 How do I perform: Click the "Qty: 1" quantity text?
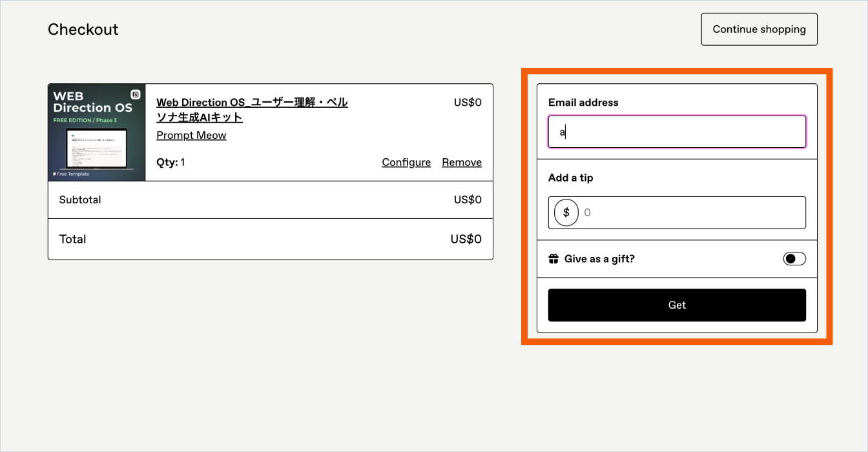point(170,162)
